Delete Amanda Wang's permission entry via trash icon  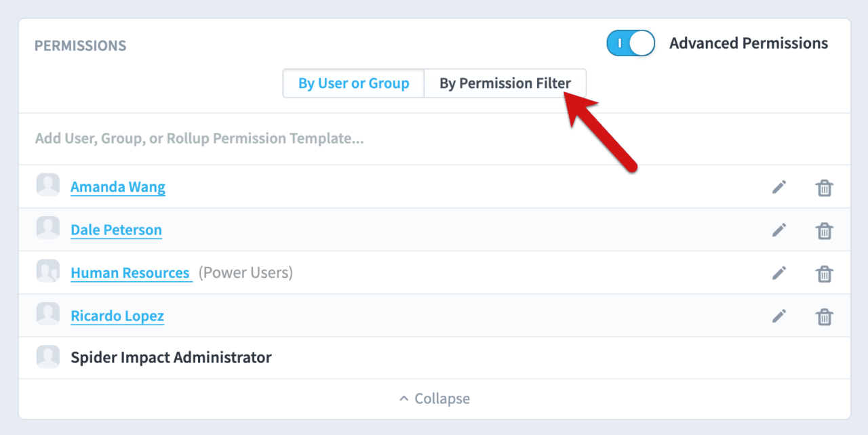click(x=825, y=188)
